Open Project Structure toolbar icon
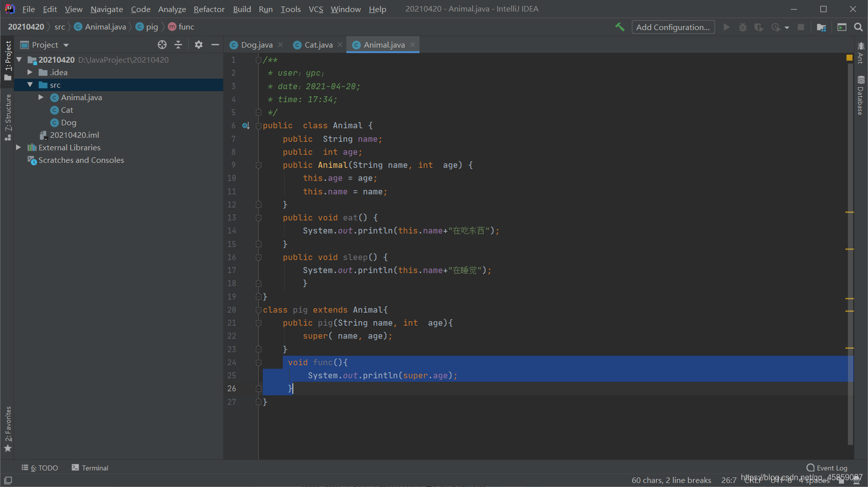The width and height of the screenshot is (868, 487). (821, 27)
